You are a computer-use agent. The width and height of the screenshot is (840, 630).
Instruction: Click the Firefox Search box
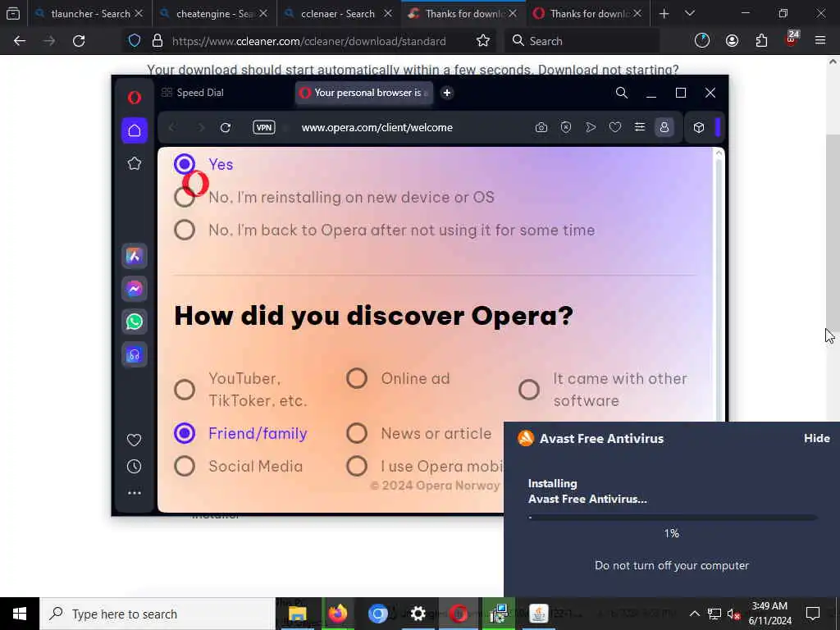click(582, 41)
